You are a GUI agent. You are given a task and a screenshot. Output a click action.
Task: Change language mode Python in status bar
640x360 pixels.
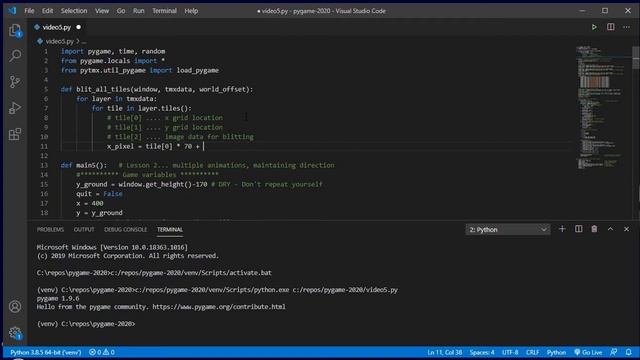coord(556,352)
